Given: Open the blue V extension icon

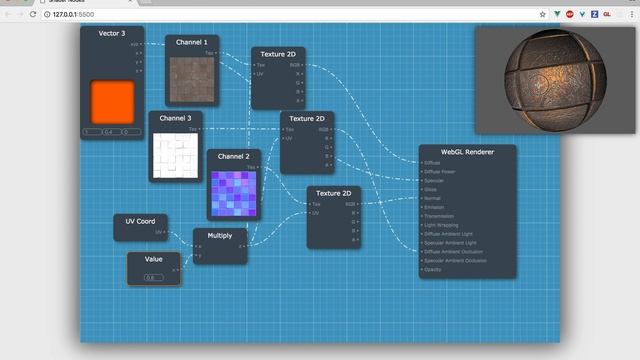Looking at the screenshot, I should pyautogui.click(x=582, y=14).
